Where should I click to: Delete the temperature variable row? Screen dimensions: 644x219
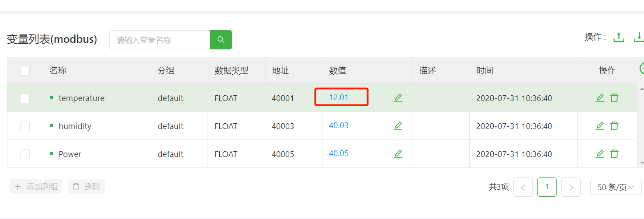(614, 98)
